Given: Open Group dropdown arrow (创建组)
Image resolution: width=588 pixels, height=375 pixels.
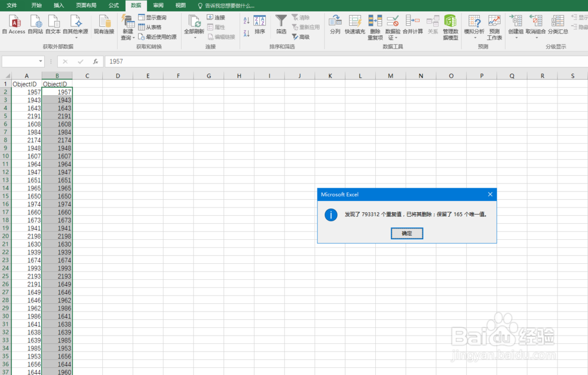Looking at the screenshot, I should coord(516,38).
